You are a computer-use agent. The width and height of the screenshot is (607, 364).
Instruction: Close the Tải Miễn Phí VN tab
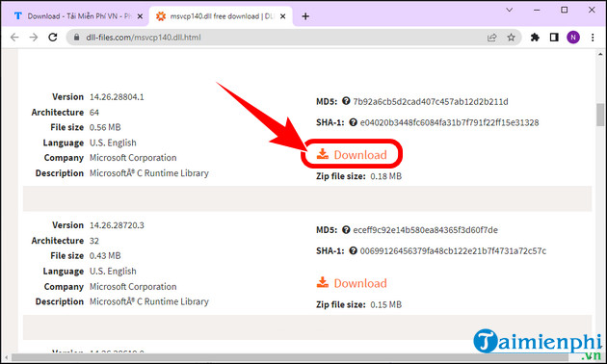[140, 16]
